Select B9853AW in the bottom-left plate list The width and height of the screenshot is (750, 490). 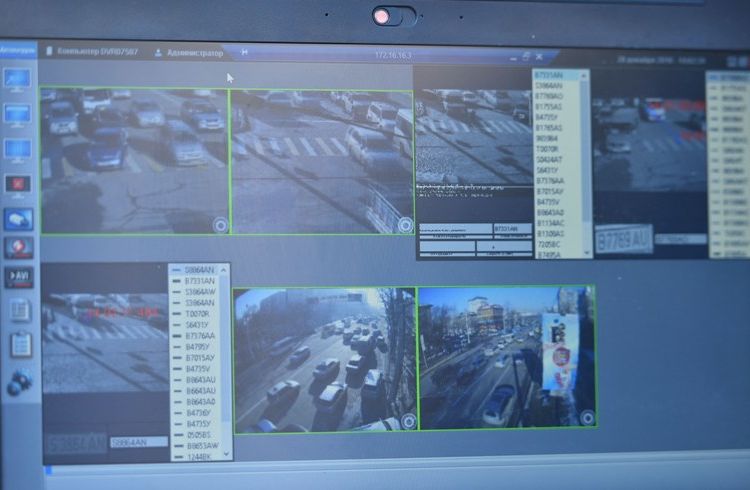202,446
